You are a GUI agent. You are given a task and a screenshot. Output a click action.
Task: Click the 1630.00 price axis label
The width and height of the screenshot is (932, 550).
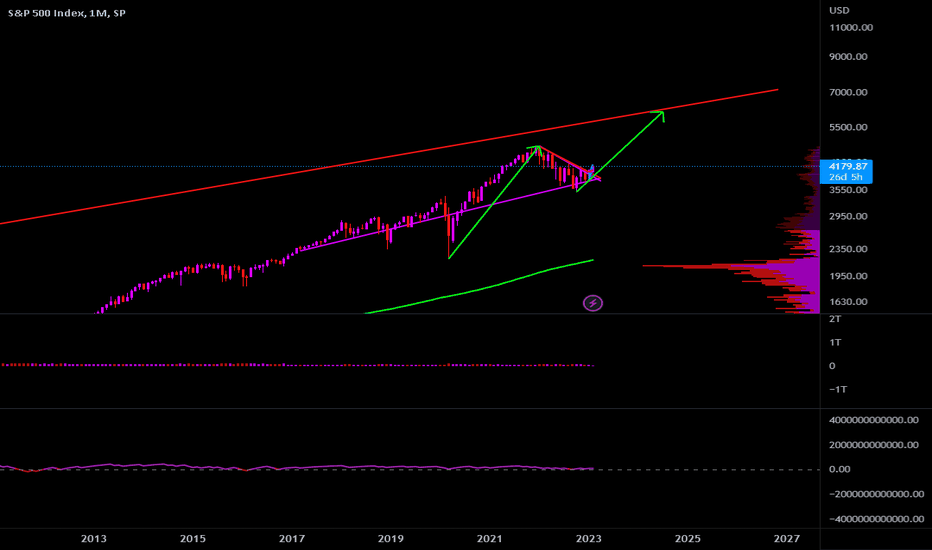[848, 301]
